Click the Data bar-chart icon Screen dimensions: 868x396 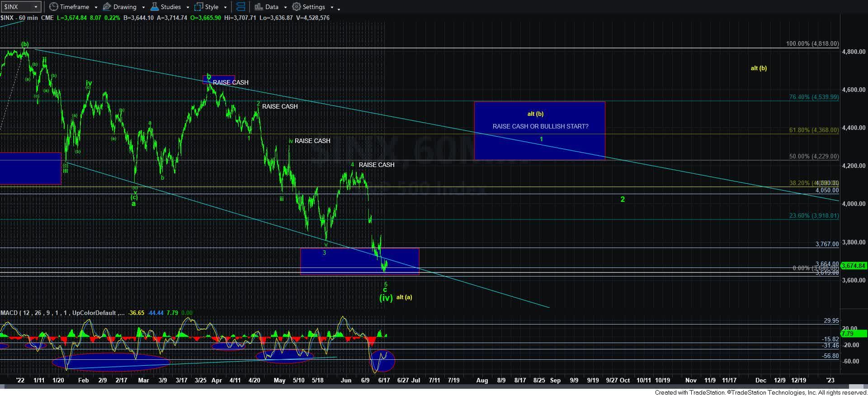pos(259,7)
